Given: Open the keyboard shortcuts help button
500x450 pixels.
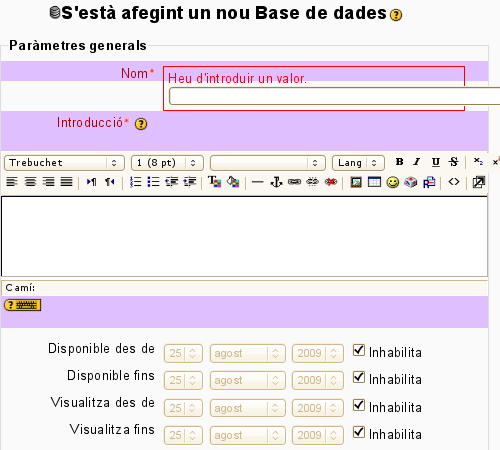Looking at the screenshot, I should click(22, 305).
